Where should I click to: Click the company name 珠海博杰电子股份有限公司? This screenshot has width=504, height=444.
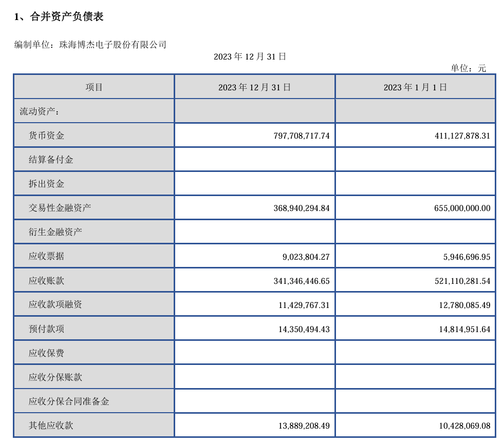tap(113, 45)
